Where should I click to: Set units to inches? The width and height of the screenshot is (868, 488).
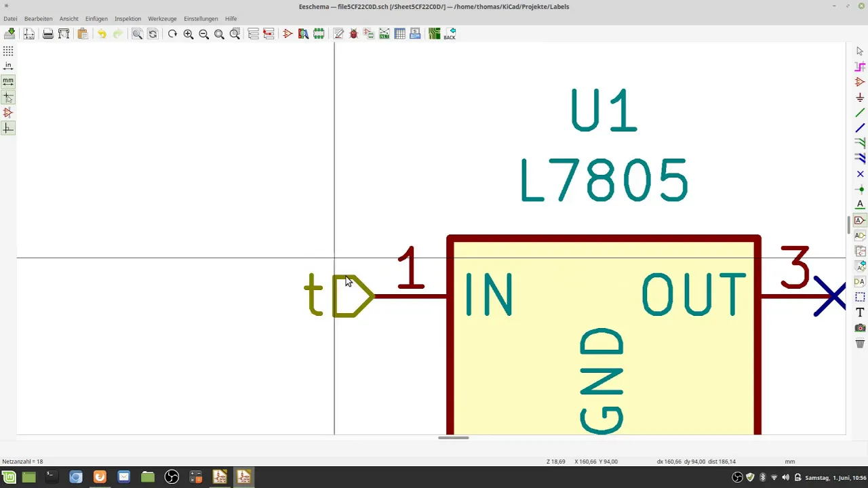tap(8, 66)
